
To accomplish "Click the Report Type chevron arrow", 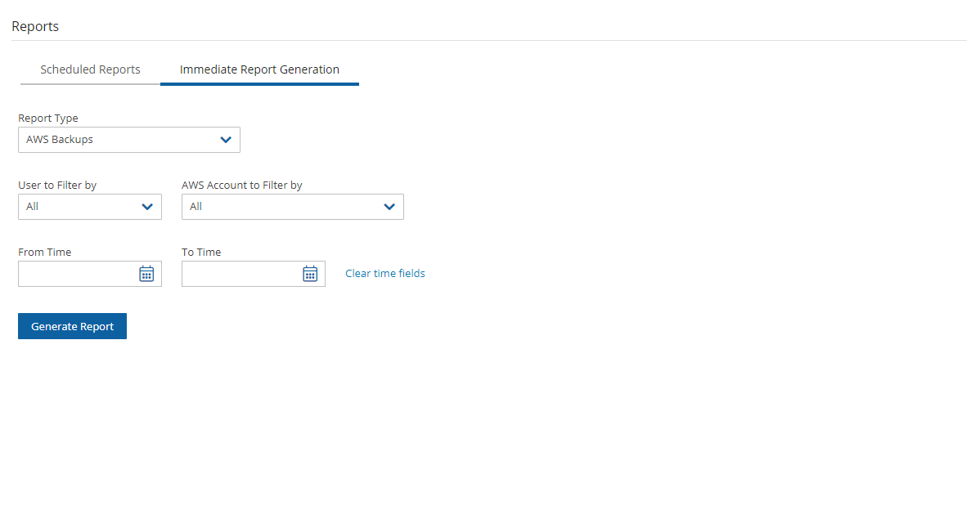I will click(x=227, y=140).
